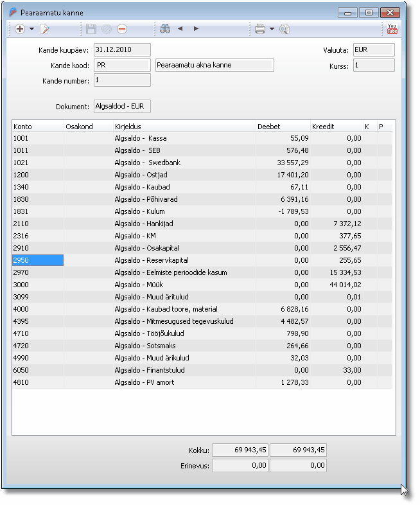This screenshot has height=505, width=420.
Task: Select row Algsaldo - Sotsmaks
Action: 202,346
